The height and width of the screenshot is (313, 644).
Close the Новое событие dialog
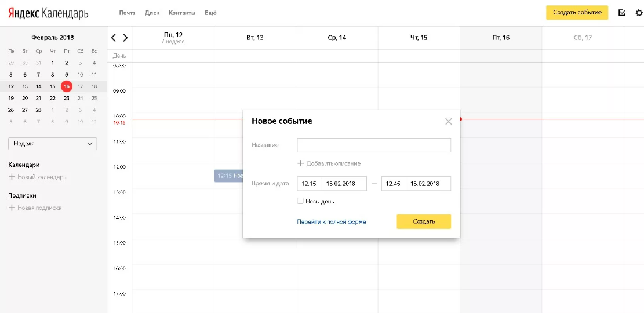pyautogui.click(x=449, y=121)
